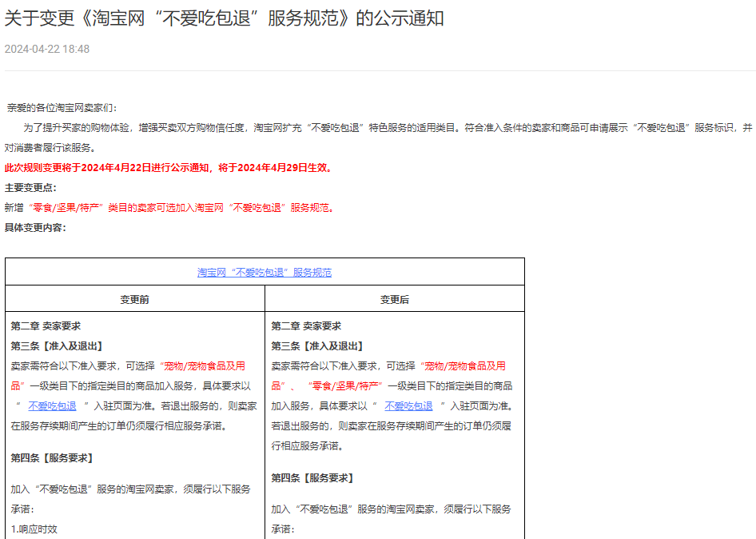Click the 1.响应时效 item in the 变更前 column
Viewport: 756px width, 539px height.
coord(34,529)
